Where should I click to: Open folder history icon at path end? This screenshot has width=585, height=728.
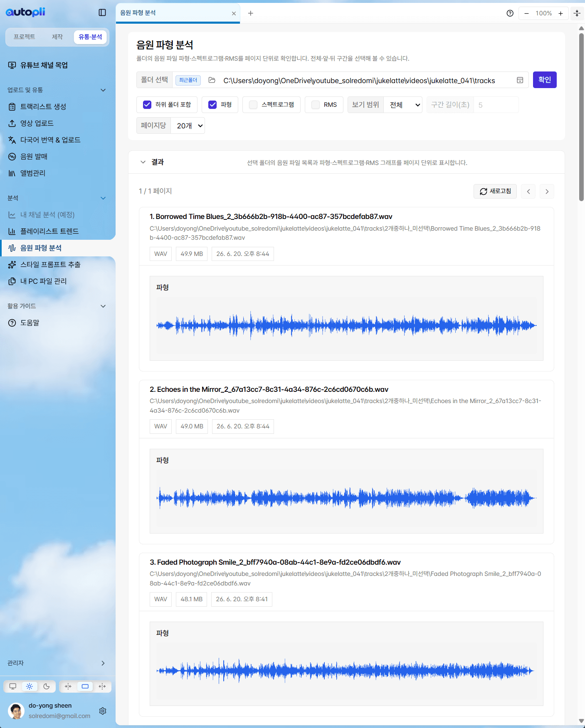(x=520, y=80)
